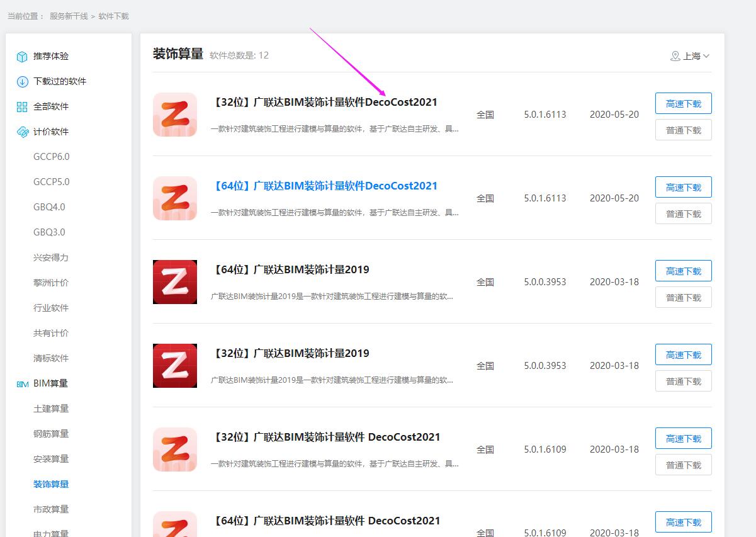Click the 全部软件 grid icon

22,107
